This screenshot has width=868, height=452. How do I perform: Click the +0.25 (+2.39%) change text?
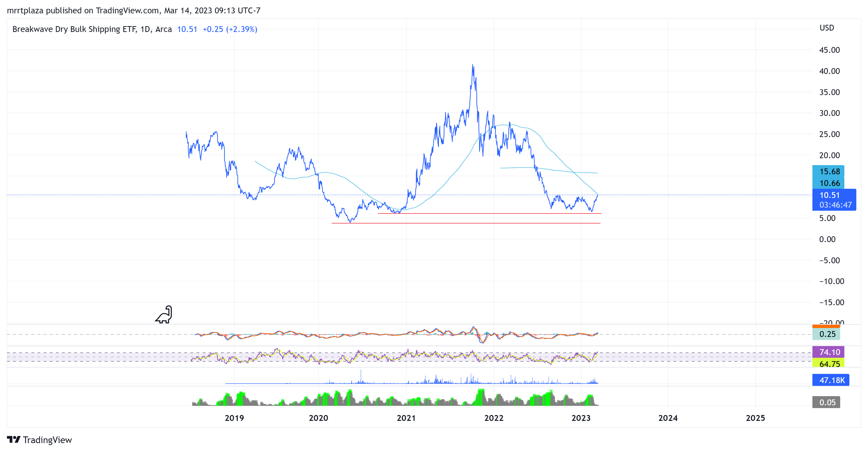[230, 29]
